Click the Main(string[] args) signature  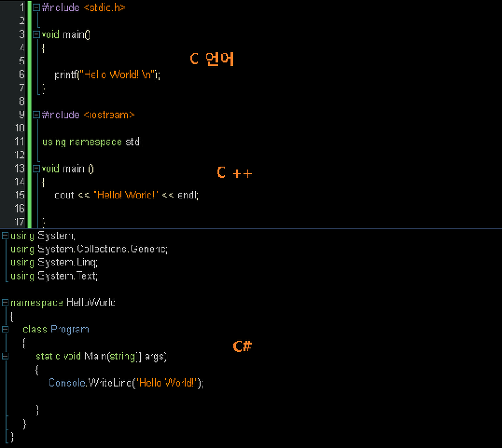[x=125, y=357]
